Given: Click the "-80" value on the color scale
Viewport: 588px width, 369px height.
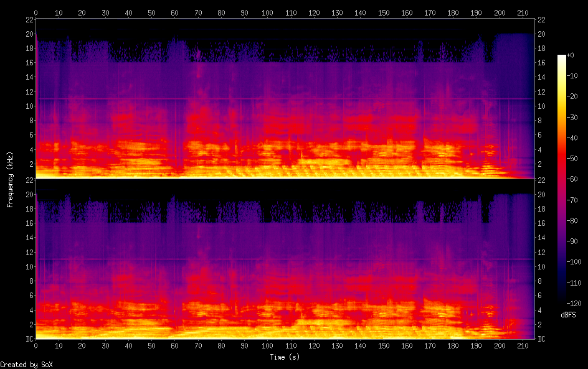Looking at the screenshot, I should [572, 221].
